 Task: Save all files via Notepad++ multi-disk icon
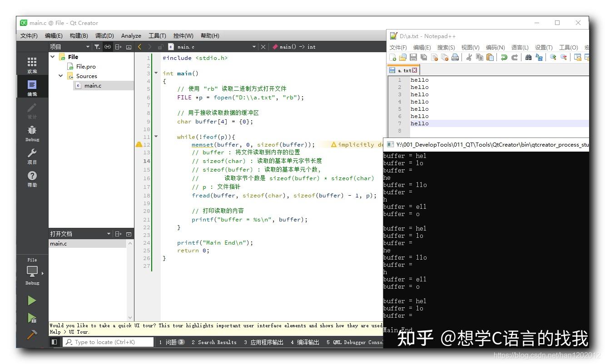(x=423, y=57)
